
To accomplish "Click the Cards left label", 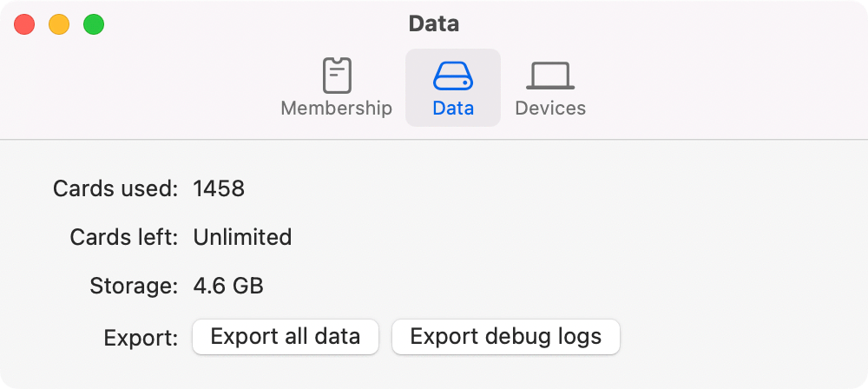I will pos(124,237).
